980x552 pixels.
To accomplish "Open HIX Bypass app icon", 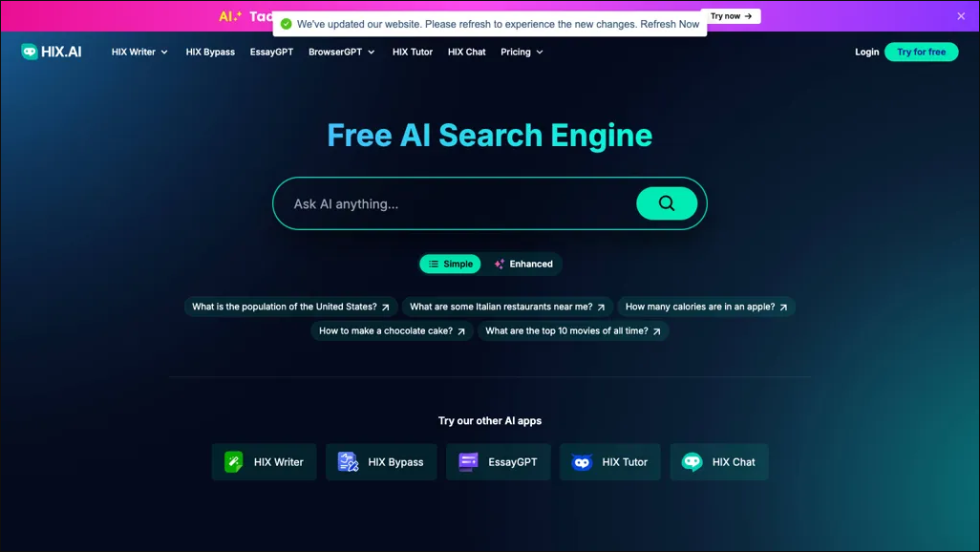I will (x=348, y=462).
